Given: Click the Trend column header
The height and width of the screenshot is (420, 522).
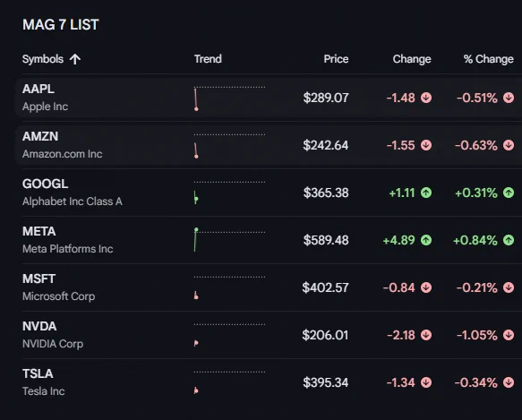Looking at the screenshot, I should click(x=208, y=59).
